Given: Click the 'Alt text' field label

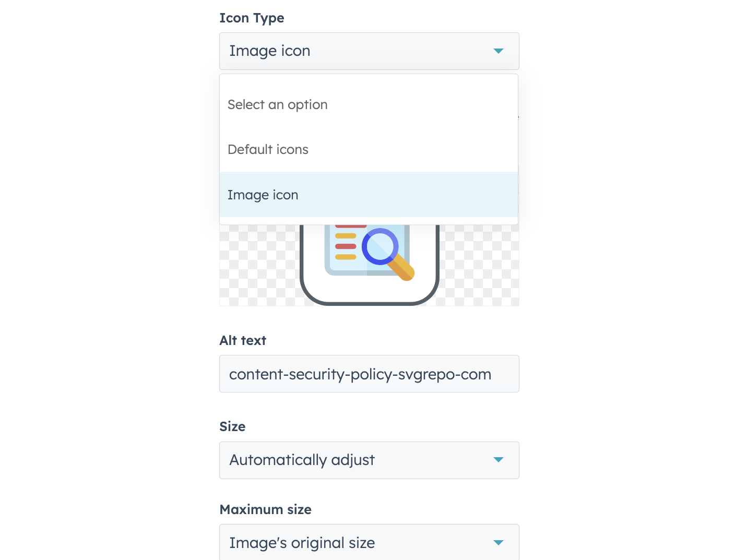Looking at the screenshot, I should [243, 340].
